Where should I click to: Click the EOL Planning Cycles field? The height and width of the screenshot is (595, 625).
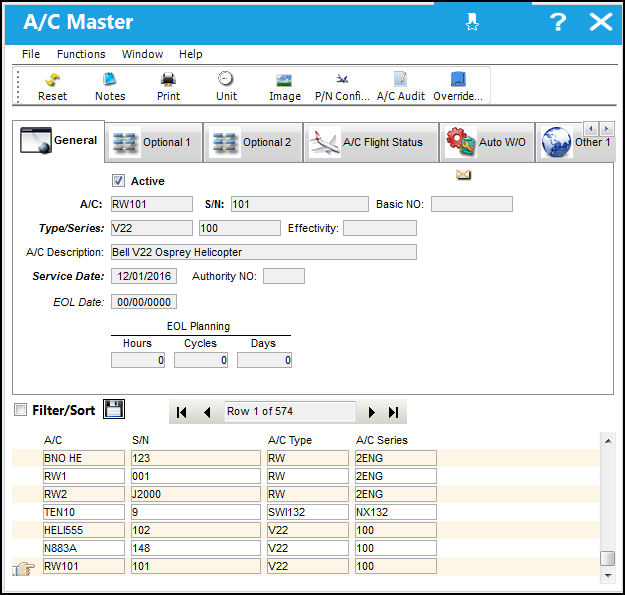[x=201, y=360]
